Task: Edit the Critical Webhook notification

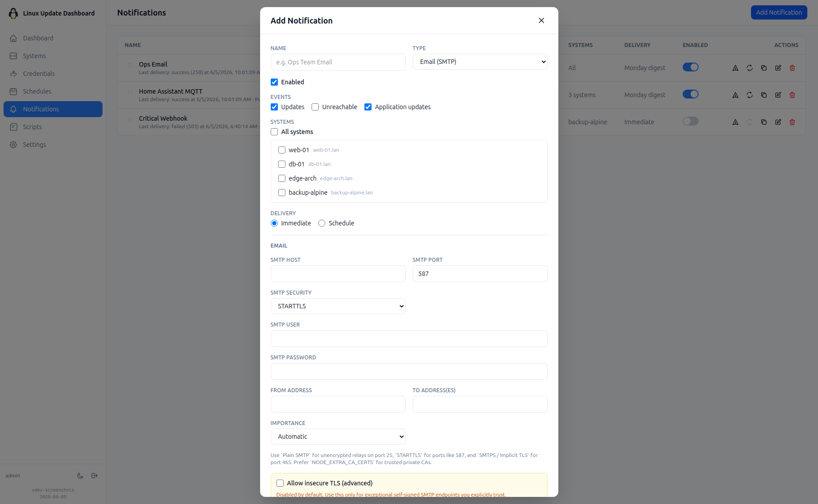Action: pos(778,122)
